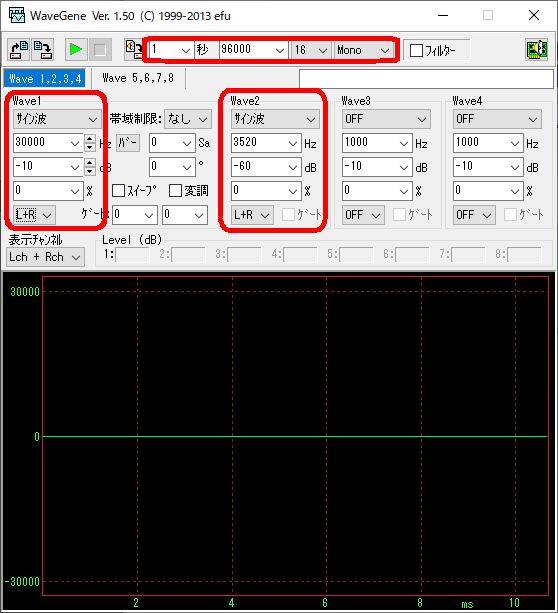Click the WaveGene app icon in title bar
The image size is (558, 613).
pyautogui.click(x=17, y=16)
